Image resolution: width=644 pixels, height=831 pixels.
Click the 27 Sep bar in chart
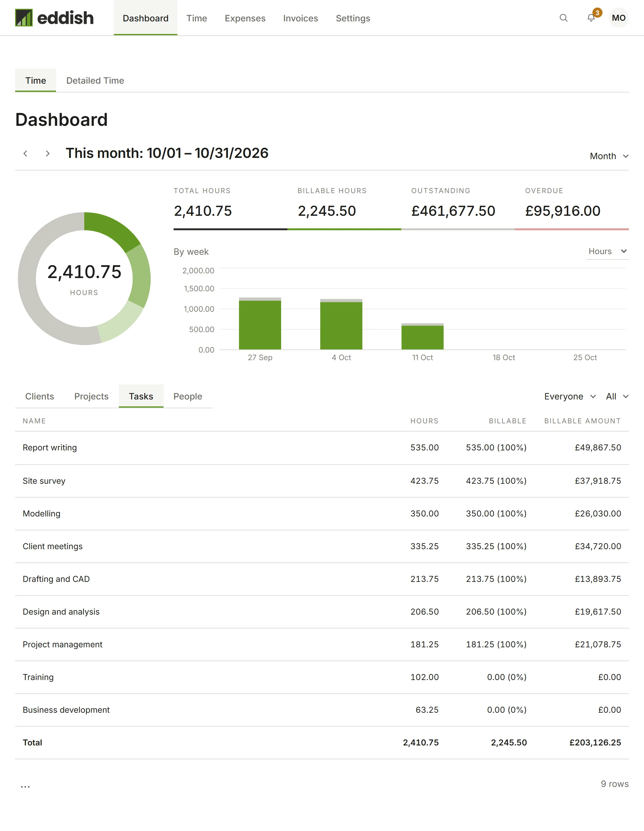point(260,323)
